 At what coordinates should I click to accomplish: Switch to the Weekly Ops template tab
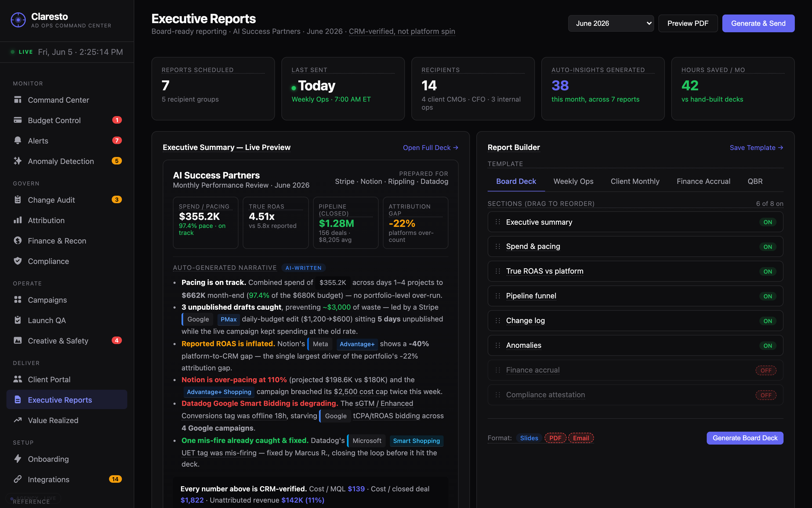(x=574, y=181)
